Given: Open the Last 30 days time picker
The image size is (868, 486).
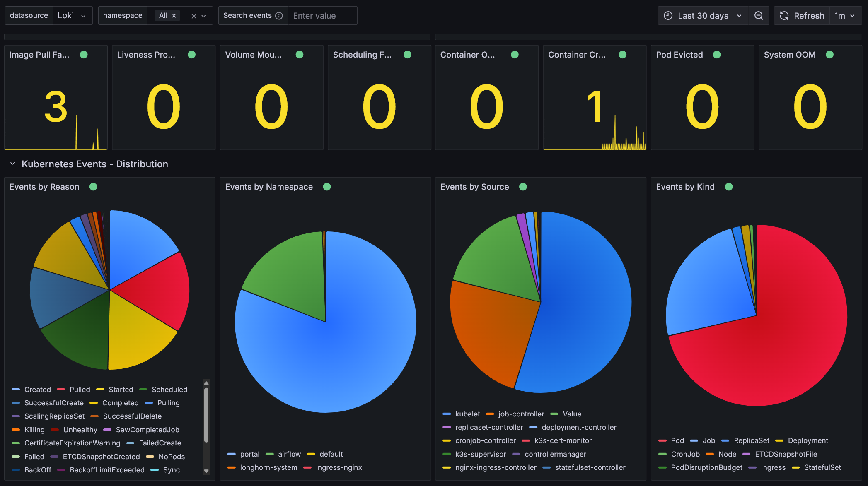Looking at the screenshot, I should pyautogui.click(x=703, y=16).
